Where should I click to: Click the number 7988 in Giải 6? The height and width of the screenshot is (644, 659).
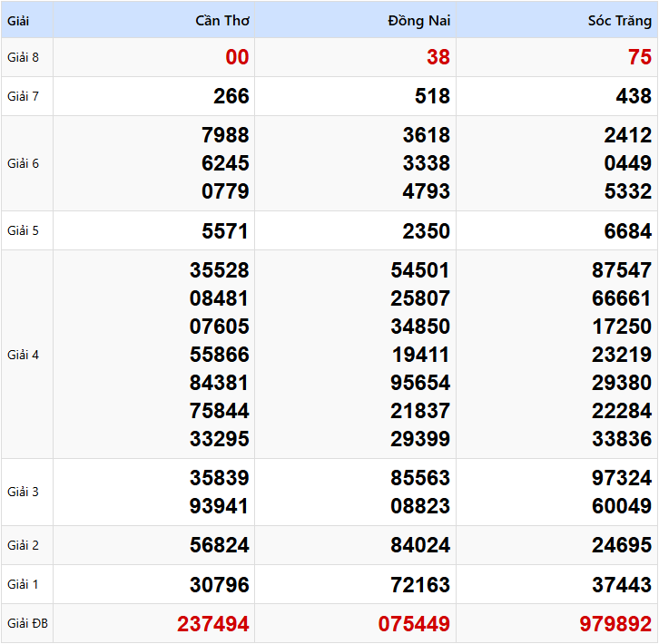225,135
